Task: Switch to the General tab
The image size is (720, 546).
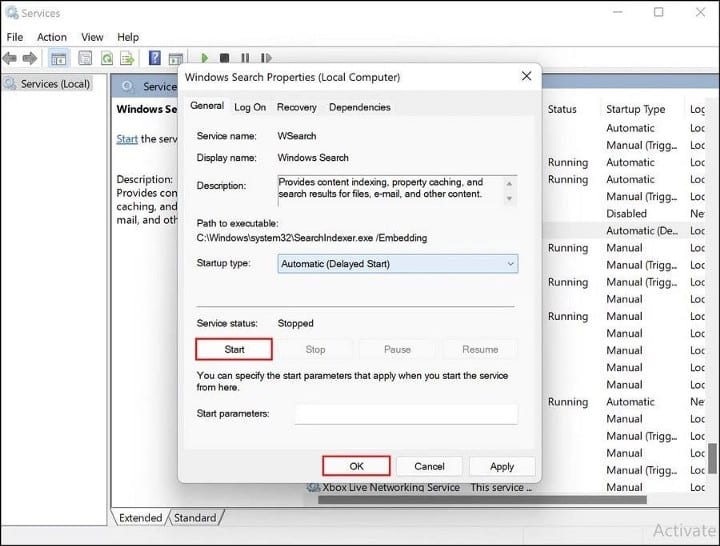Action: pos(207,106)
